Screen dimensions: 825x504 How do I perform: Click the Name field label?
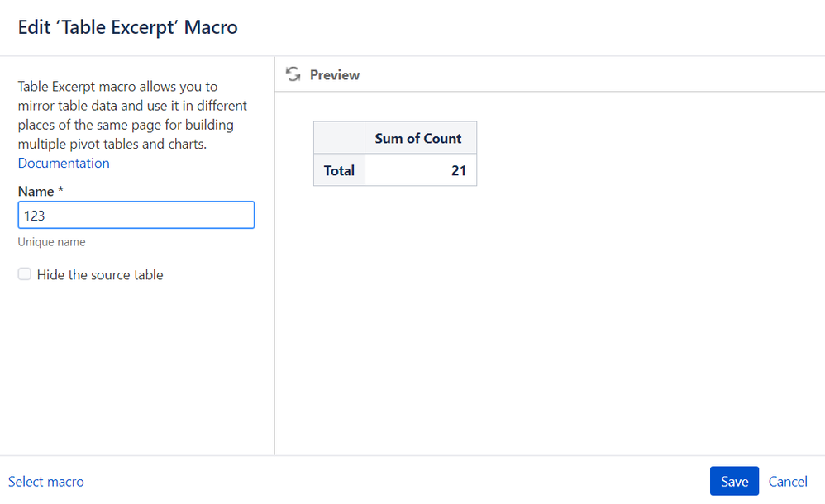pyautogui.click(x=36, y=191)
